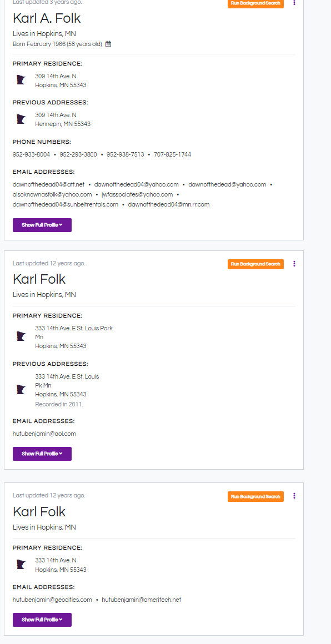Screen dimensions: 331x644
Task: Click email dawnofthedead04@att.net
Action: point(48,184)
